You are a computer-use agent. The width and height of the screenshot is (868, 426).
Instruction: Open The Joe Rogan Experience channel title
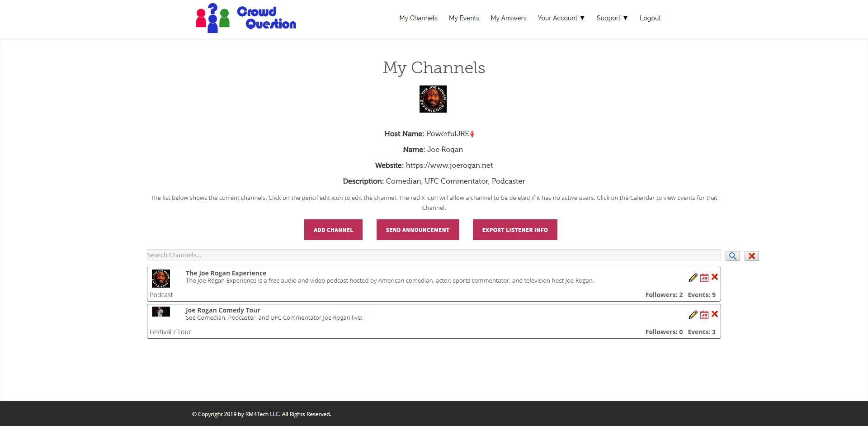[x=226, y=273]
